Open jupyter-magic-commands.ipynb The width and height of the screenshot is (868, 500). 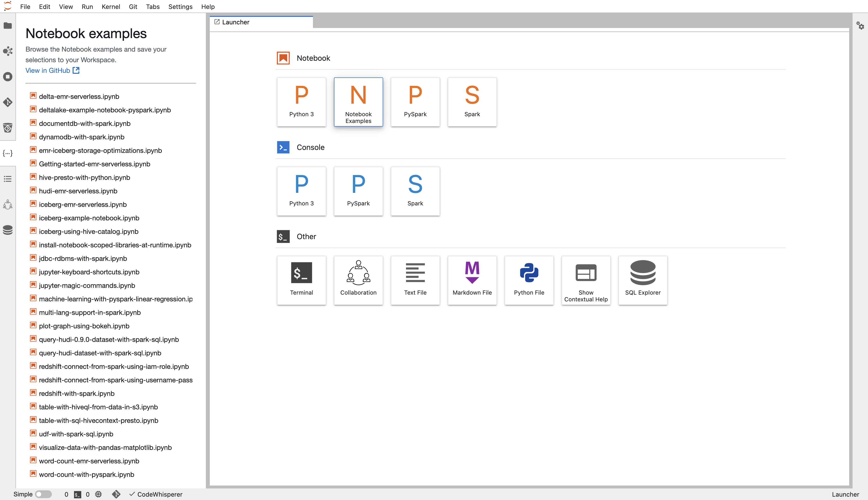click(87, 285)
